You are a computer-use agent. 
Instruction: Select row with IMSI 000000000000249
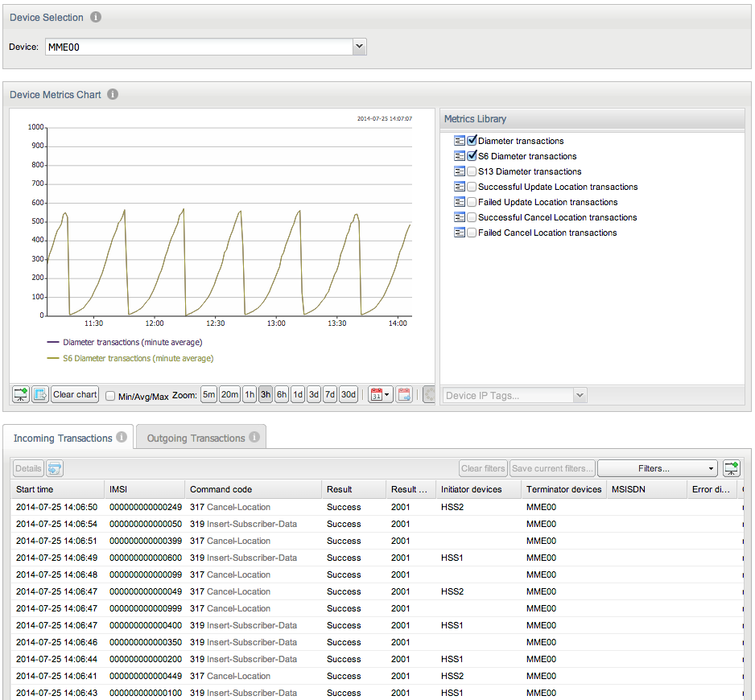(377, 507)
